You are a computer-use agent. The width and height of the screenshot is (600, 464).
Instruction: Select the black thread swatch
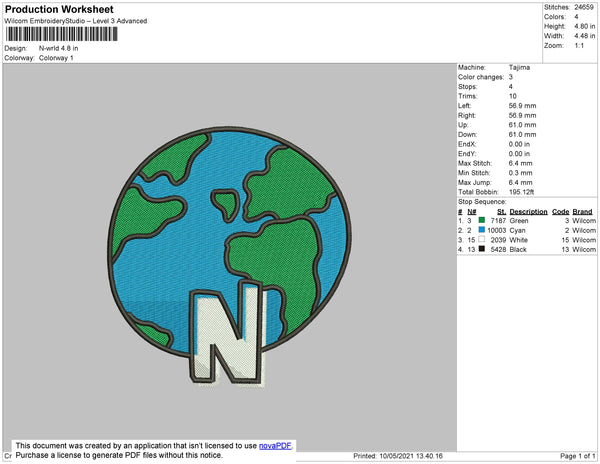pos(481,250)
